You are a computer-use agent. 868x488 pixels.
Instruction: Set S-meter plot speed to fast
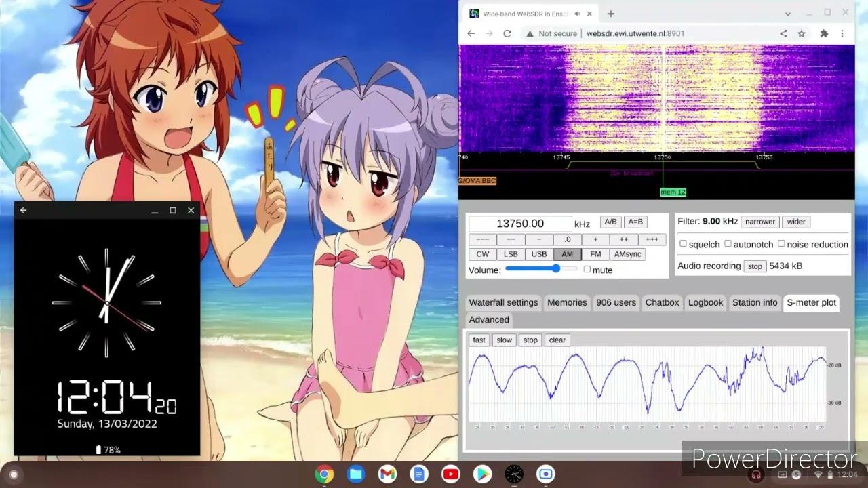click(x=479, y=340)
